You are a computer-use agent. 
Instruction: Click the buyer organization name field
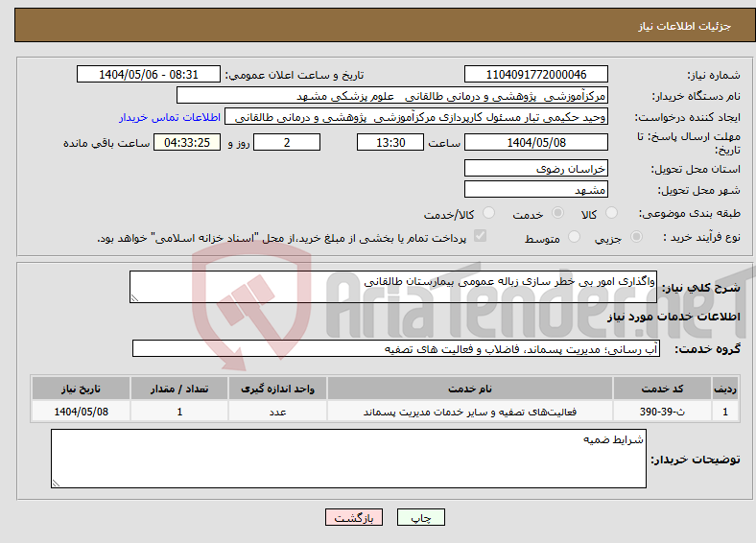[x=392, y=96]
